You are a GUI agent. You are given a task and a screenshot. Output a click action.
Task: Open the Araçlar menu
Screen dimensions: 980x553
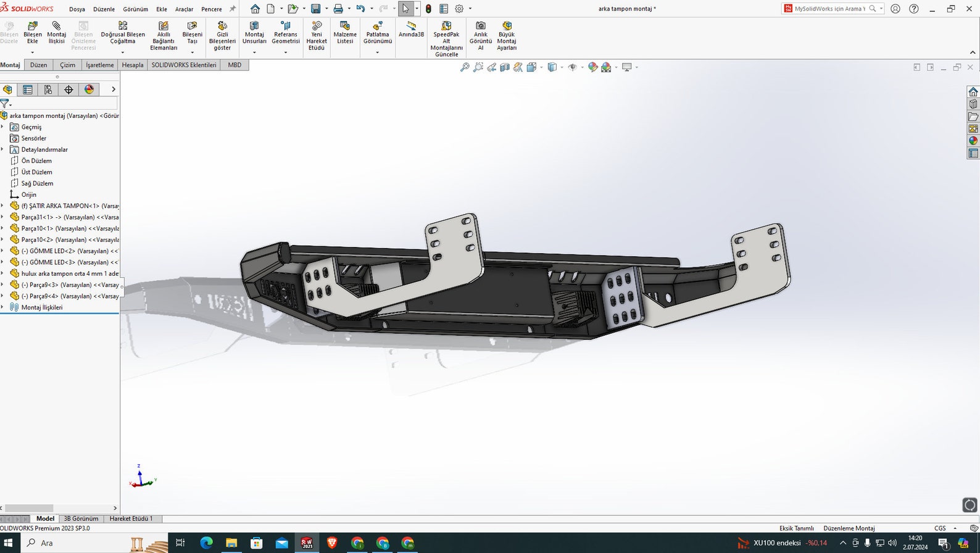(x=184, y=9)
